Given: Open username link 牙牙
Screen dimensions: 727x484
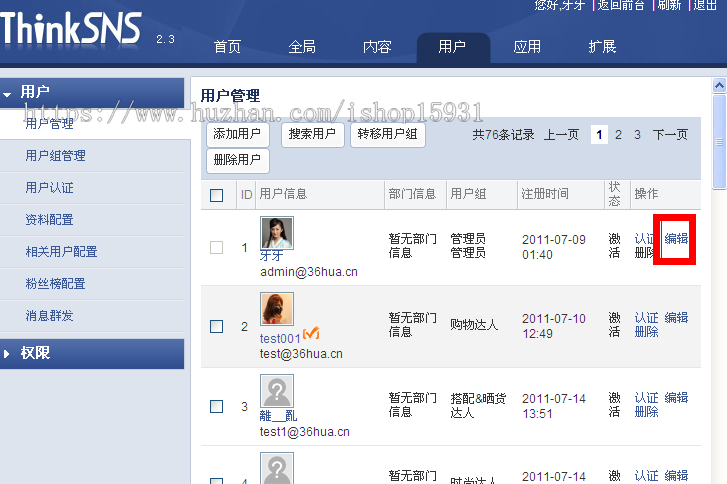Looking at the screenshot, I should [x=272, y=256].
